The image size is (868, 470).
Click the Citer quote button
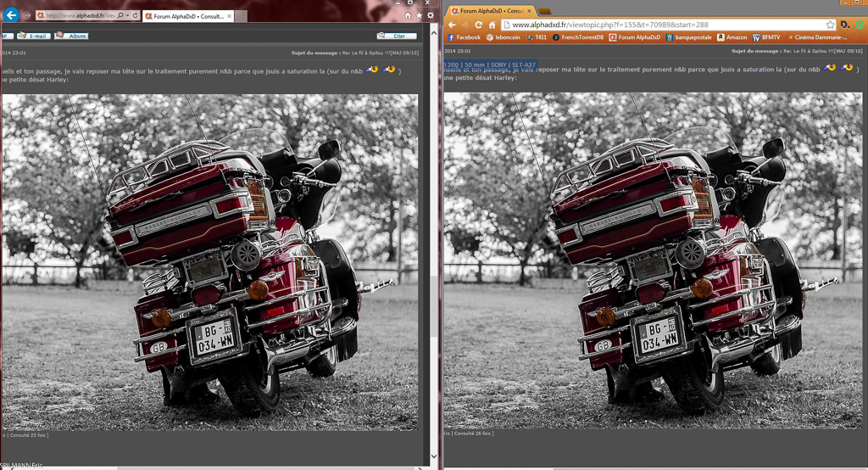397,36
